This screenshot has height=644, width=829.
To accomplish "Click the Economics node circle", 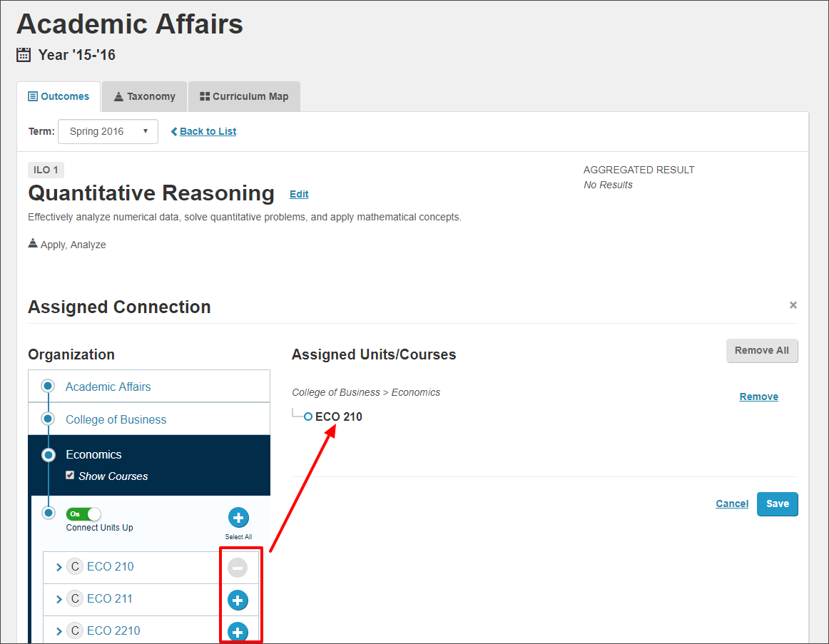I will [49, 455].
